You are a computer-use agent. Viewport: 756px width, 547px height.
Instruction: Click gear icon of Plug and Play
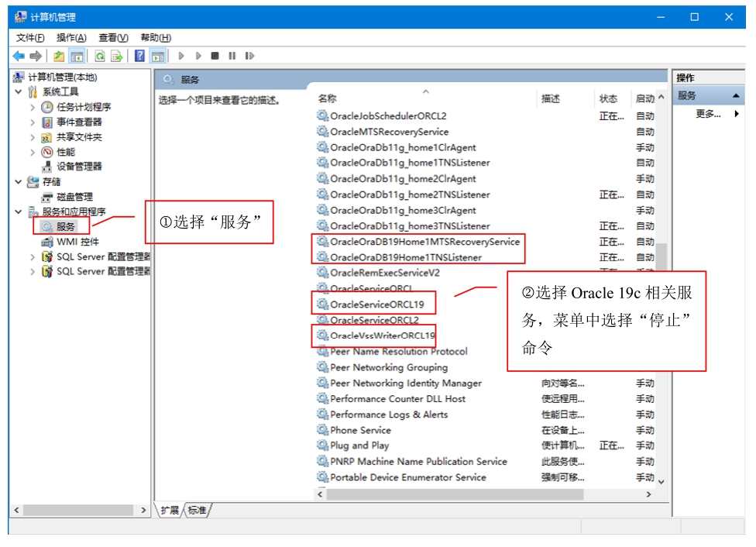click(x=322, y=446)
